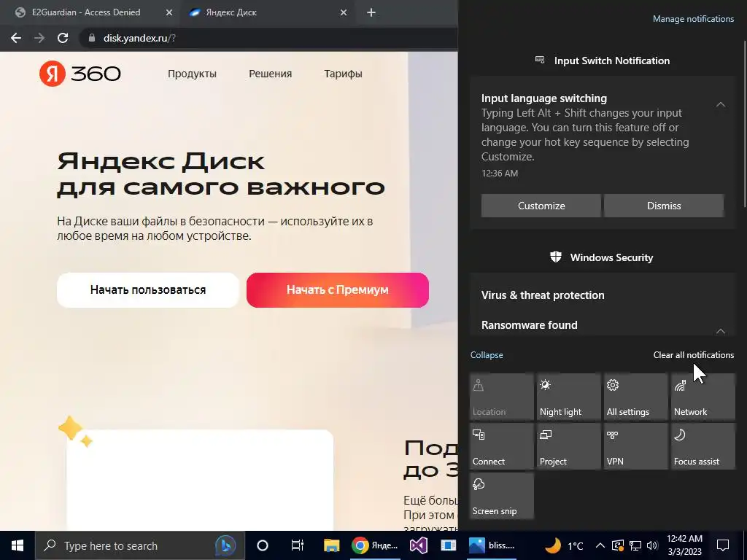The height and width of the screenshot is (560, 747).
Task: Open All settings tile
Action: tap(636, 397)
